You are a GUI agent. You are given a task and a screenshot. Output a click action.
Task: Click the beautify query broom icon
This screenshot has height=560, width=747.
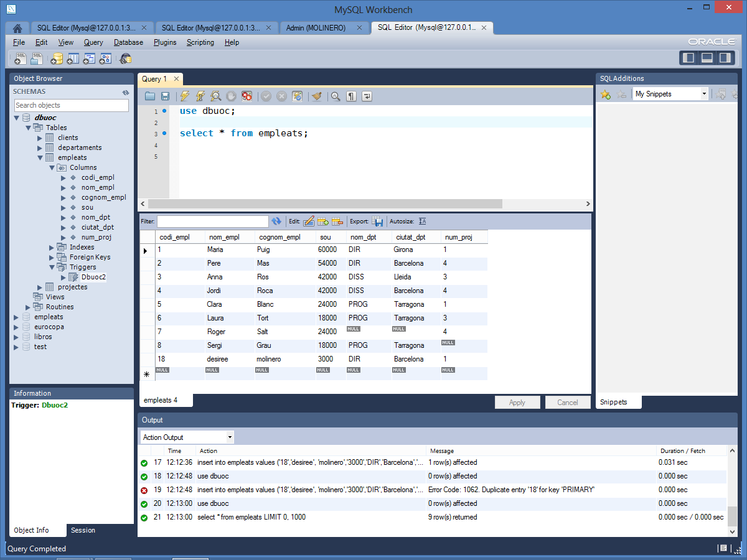[x=317, y=96]
